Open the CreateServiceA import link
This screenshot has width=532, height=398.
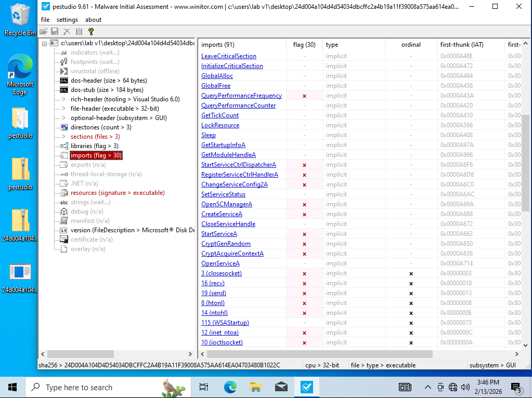(222, 214)
